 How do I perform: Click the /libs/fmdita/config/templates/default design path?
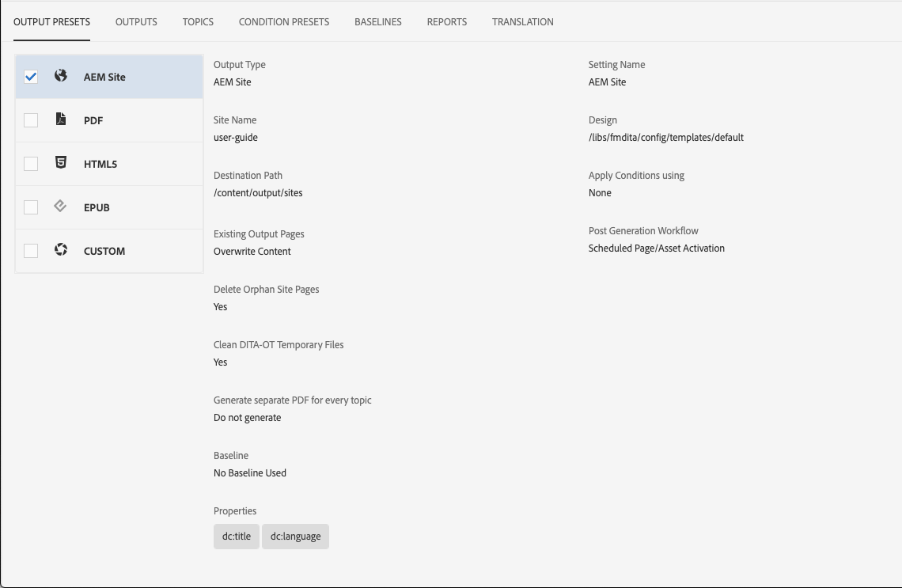pos(666,138)
